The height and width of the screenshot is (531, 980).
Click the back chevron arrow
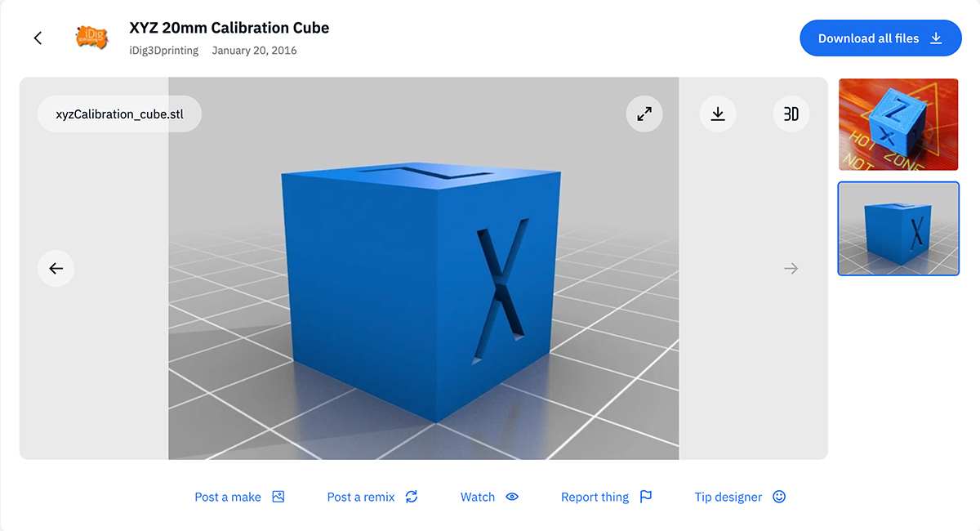[38, 38]
